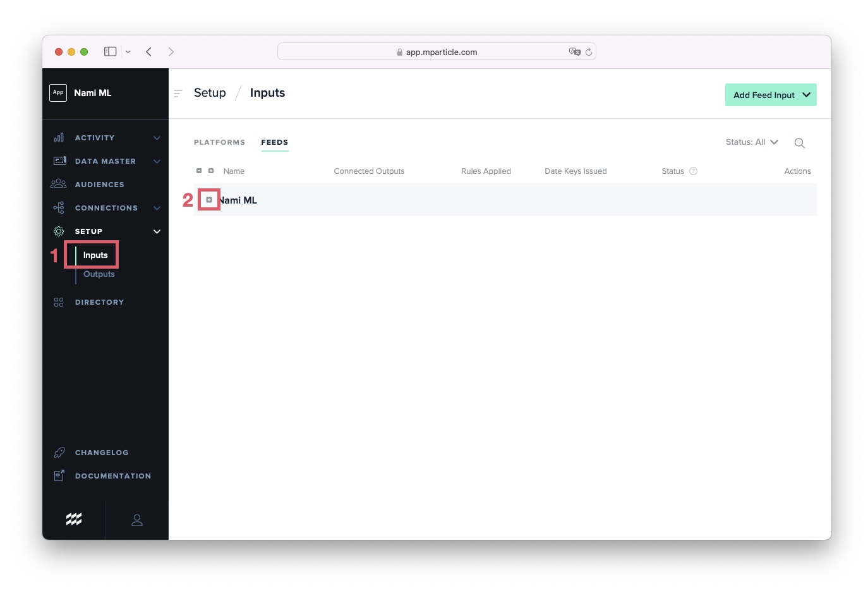Click the Setup breadcrumb link
Image resolution: width=868 pixels, height=610 pixels.
click(x=210, y=93)
